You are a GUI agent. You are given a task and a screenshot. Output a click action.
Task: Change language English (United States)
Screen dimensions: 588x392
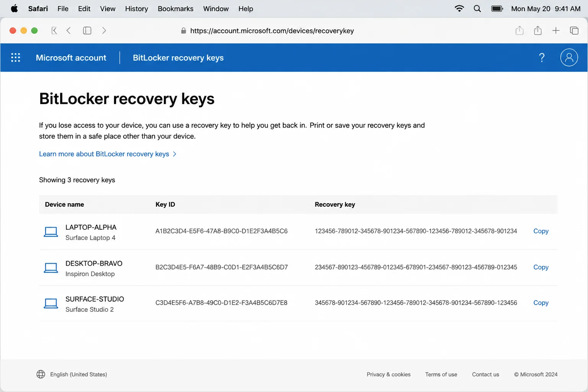coord(78,374)
